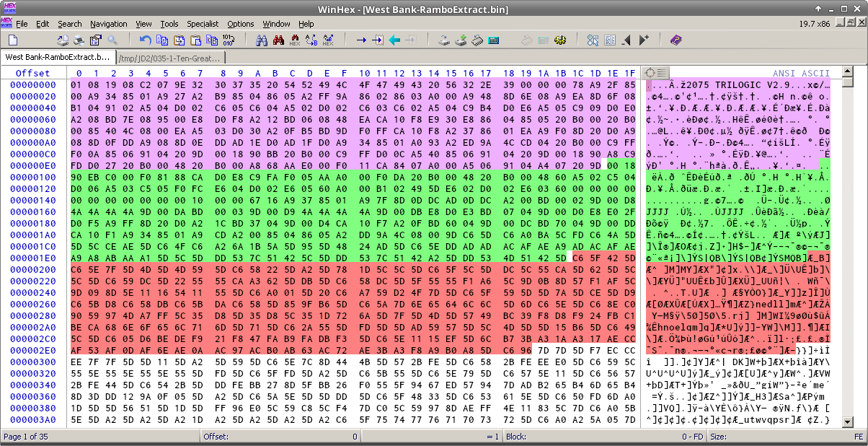Click the Offset column header
The height and width of the screenshot is (446, 868).
click(x=33, y=73)
